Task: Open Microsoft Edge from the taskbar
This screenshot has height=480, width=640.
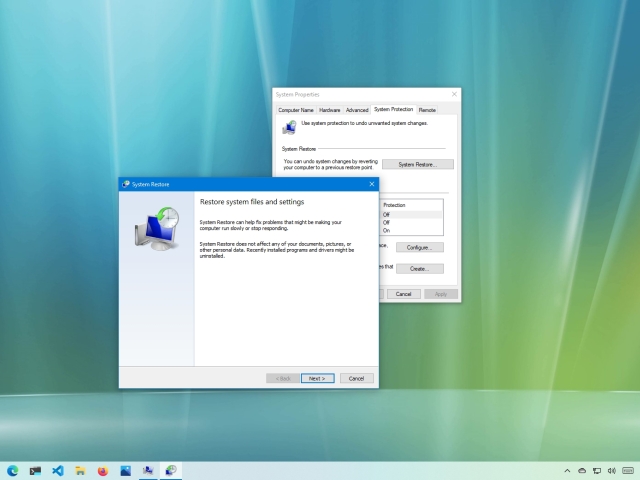Action: (x=12, y=471)
